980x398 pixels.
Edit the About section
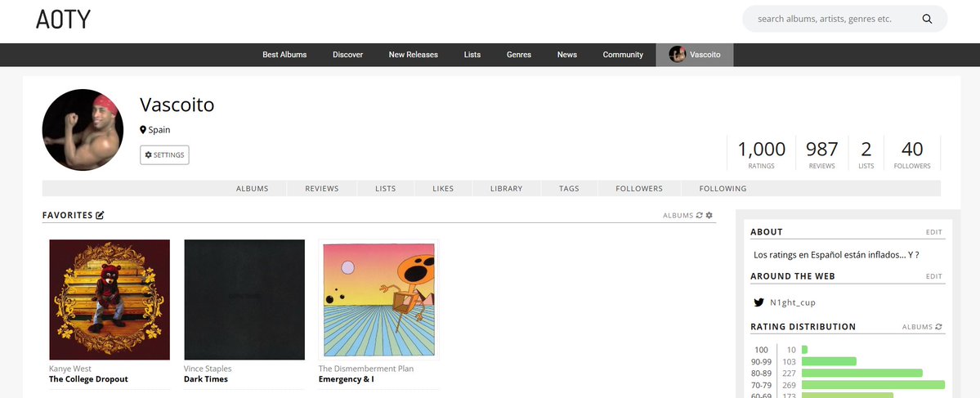(933, 232)
